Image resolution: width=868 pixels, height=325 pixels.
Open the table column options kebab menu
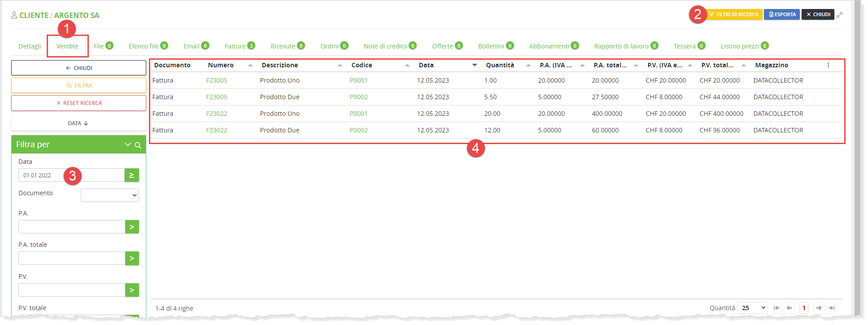click(828, 66)
